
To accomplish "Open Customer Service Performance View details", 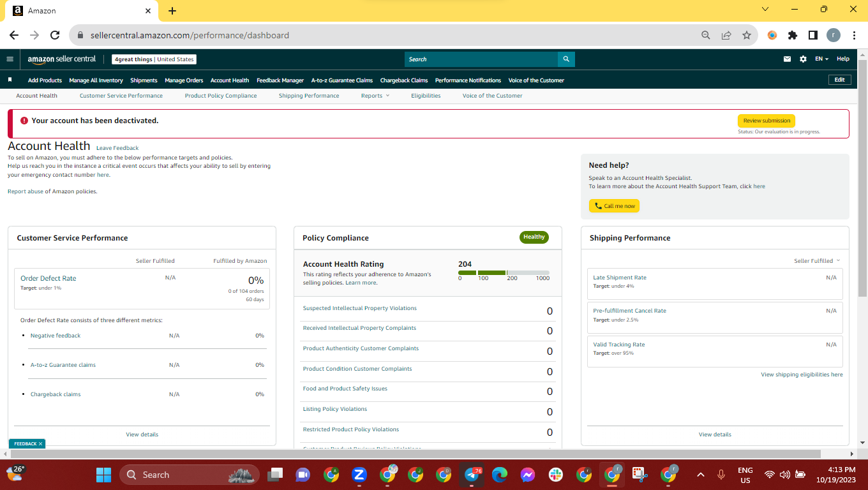I will (x=142, y=434).
